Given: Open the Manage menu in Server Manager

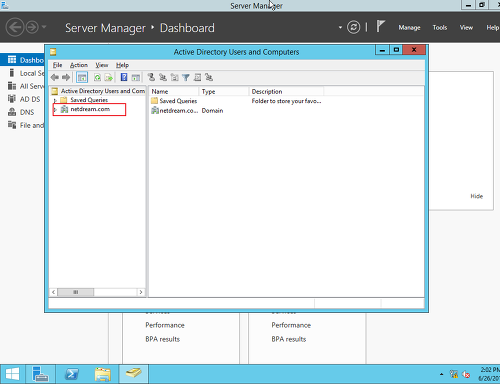Looking at the screenshot, I should (x=409, y=28).
